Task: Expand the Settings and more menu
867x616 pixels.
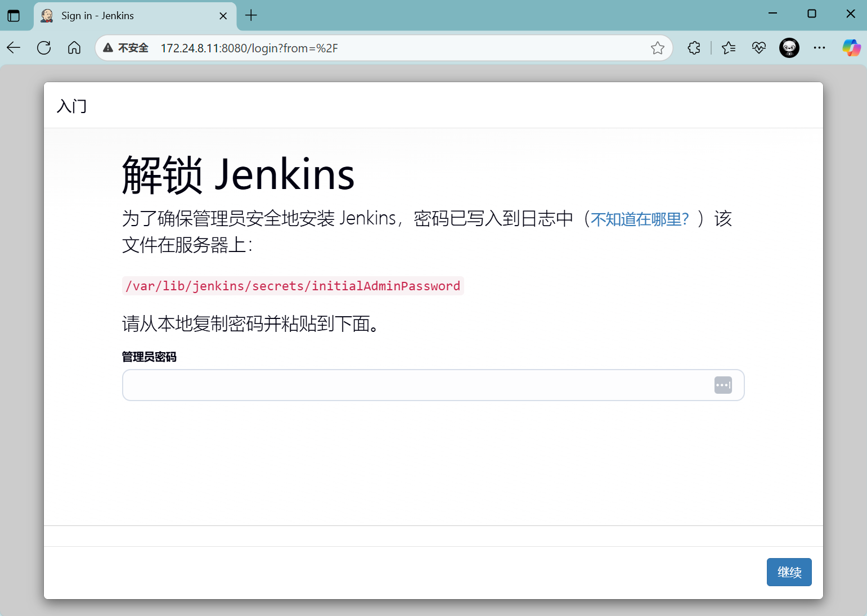Action: 819,48
